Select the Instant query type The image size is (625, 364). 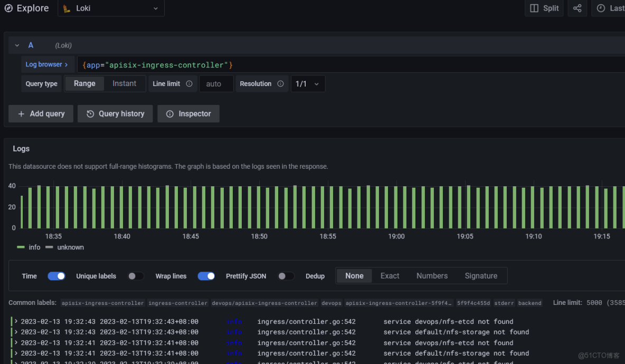pos(124,84)
